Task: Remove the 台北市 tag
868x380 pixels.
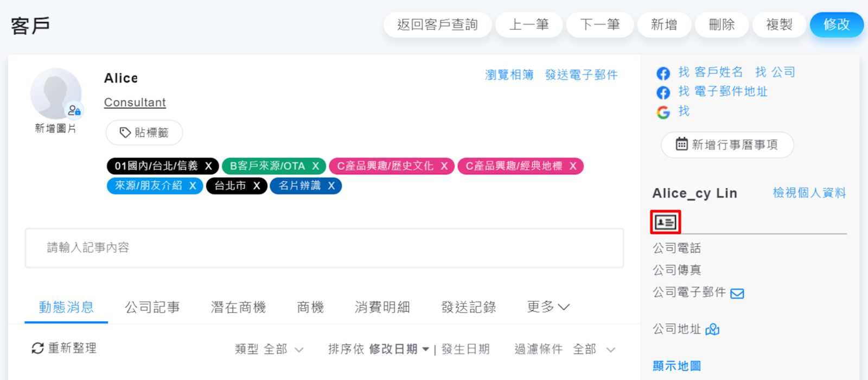Action: click(257, 186)
